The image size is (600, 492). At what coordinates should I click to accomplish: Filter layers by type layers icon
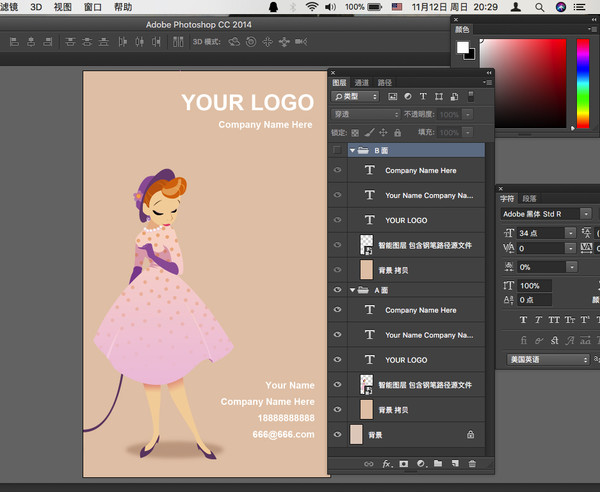pyautogui.click(x=423, y=96)
